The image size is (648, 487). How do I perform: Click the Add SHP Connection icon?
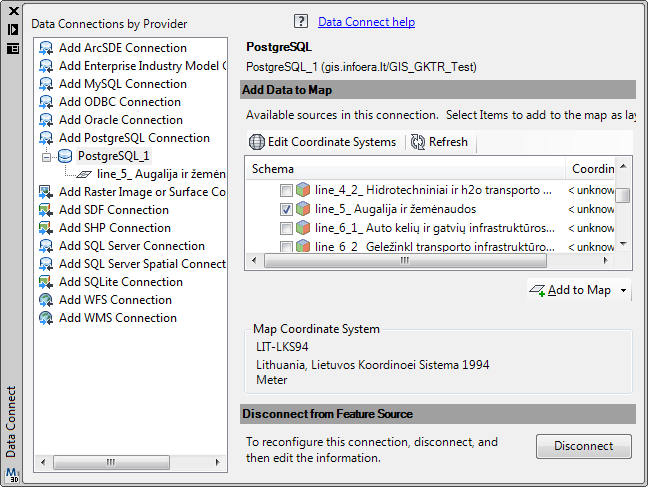tap(46, 228)
